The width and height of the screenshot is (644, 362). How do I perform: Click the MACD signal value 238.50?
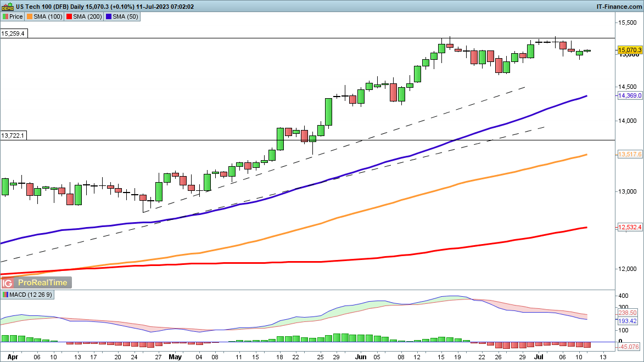coord(627,313)
